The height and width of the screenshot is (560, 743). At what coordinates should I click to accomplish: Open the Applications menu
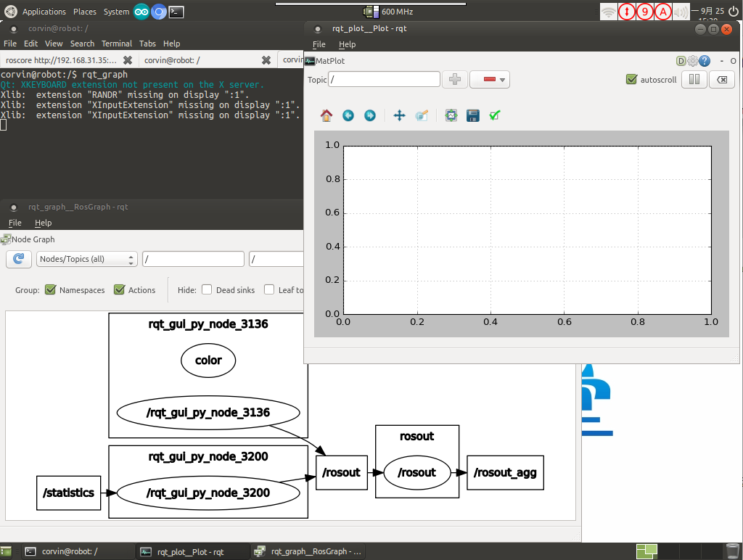click(44, 12)
